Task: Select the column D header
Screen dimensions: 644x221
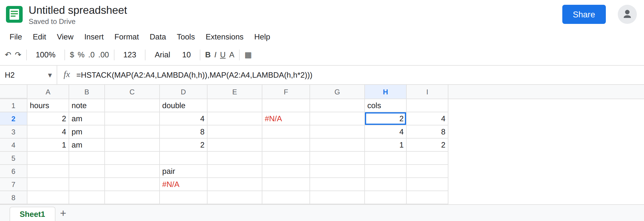Action: pyautogui.click(x=183, y=92)
